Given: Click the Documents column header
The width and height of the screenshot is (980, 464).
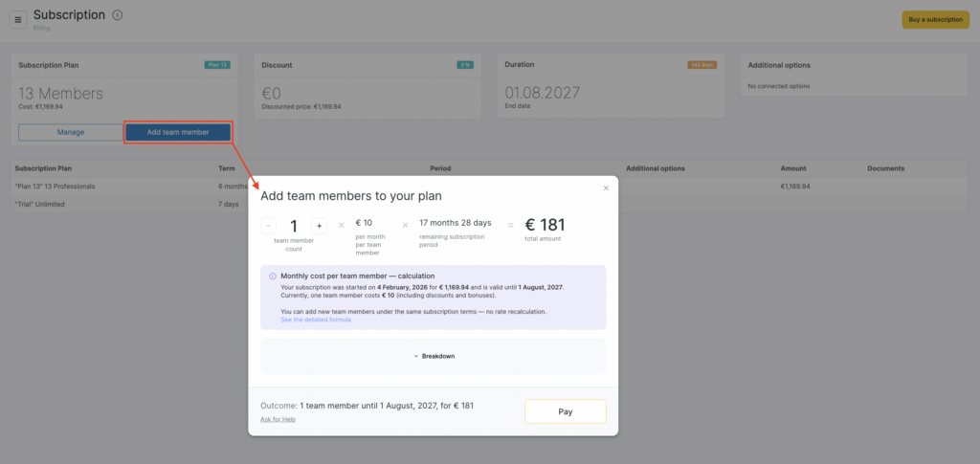Looking at the screenshot, I should pos(886,168).
